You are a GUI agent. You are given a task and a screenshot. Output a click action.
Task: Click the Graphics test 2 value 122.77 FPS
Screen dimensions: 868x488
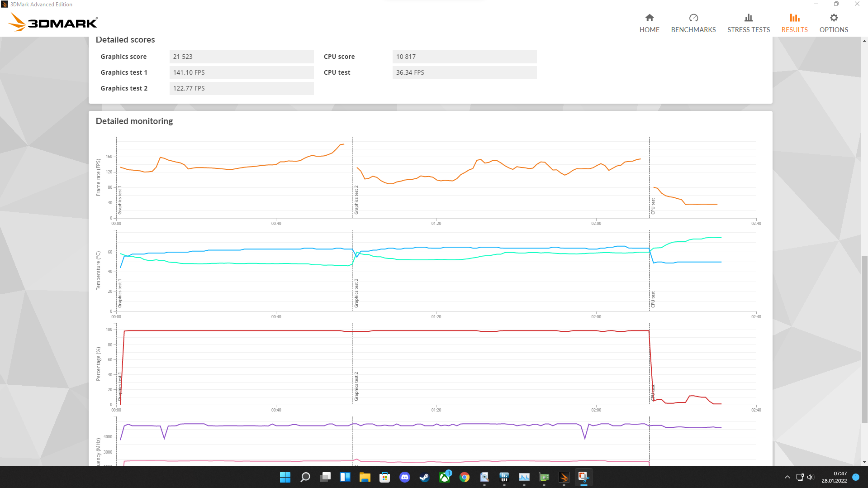click(242, 88)
